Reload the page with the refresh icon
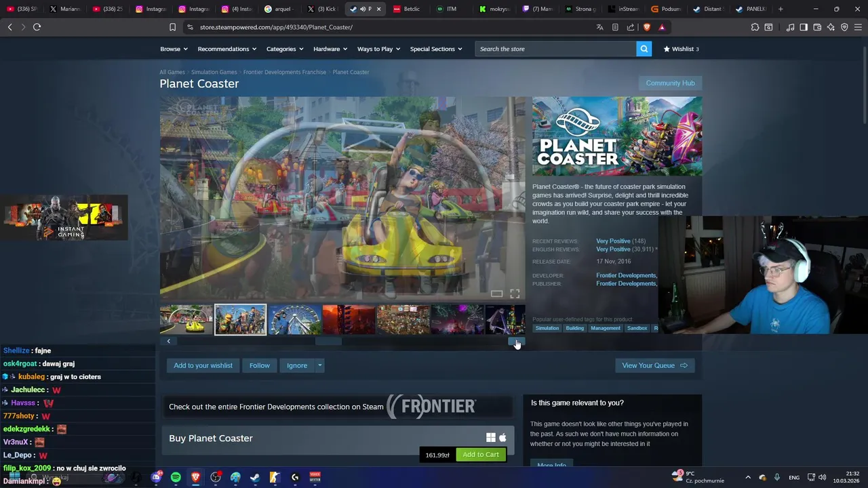868x488 pixels. (37, 27)
